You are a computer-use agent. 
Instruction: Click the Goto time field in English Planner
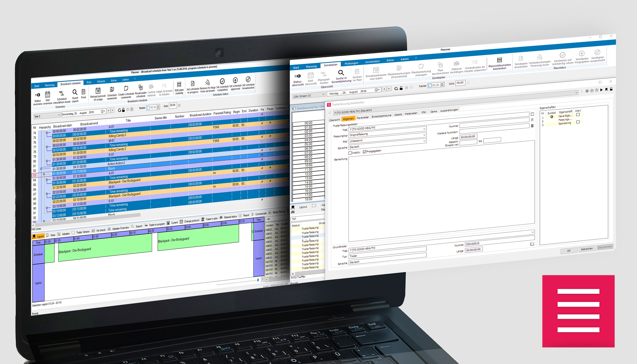(x=173, y=105)
